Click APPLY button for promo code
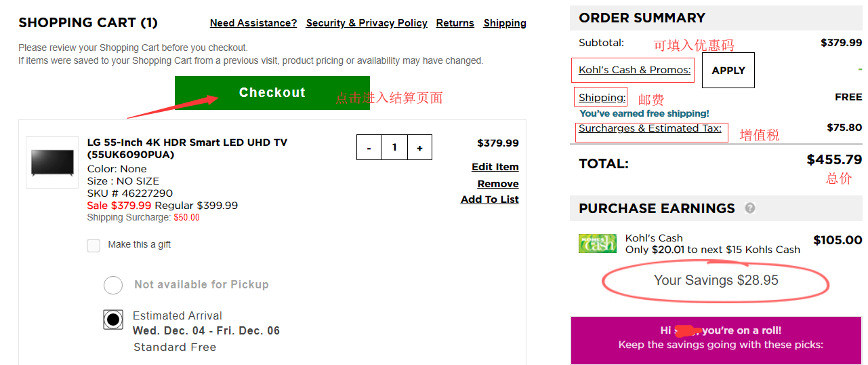Image resolution: width=868 pixels, height=365 pixels. (x=728, y=71)
